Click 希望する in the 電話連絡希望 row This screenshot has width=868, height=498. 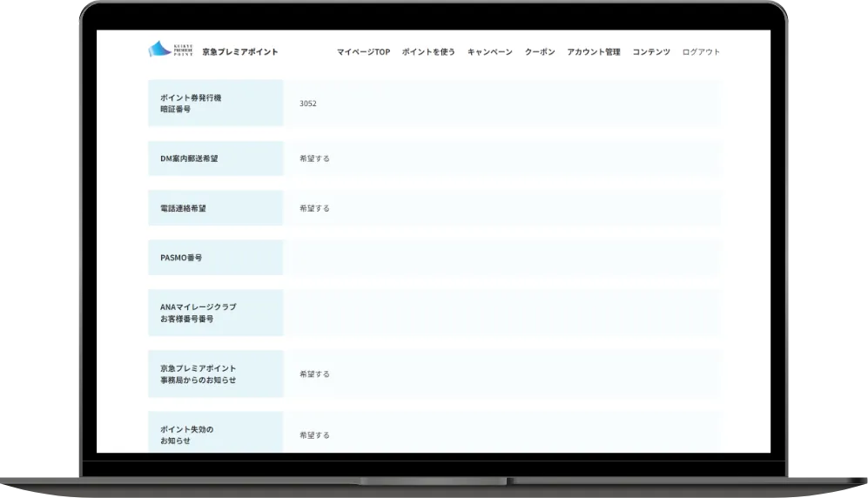coord(314,208)
